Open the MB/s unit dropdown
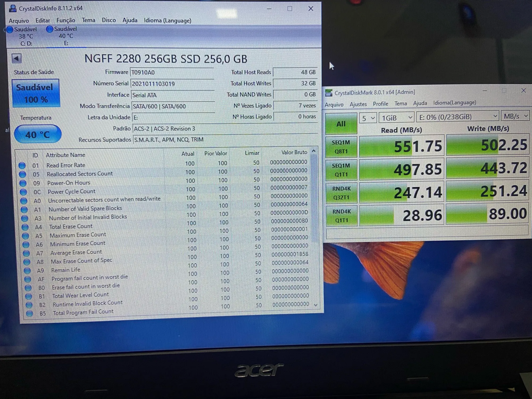This screenshot has width=532, height=399. point(515,116)
